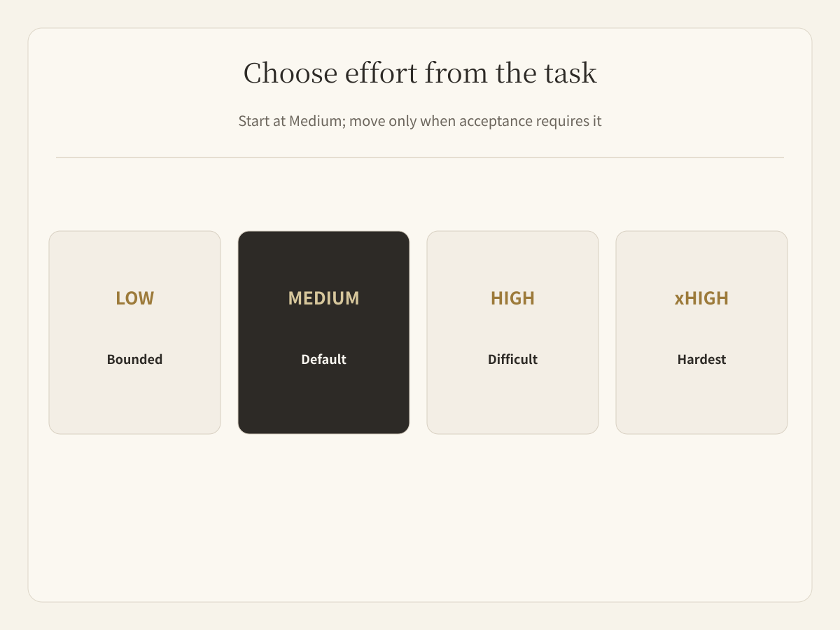Click the Difficult label
The height and width of the screenshot is (630, 840).
tap(512, 359)
